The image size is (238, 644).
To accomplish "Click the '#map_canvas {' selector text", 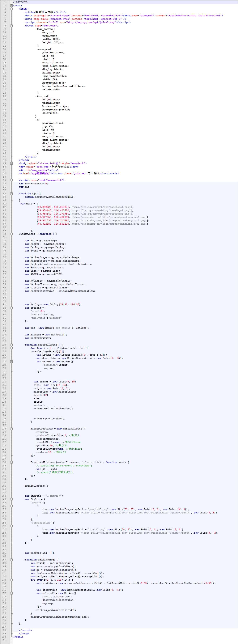I will [x=46, y=29].
